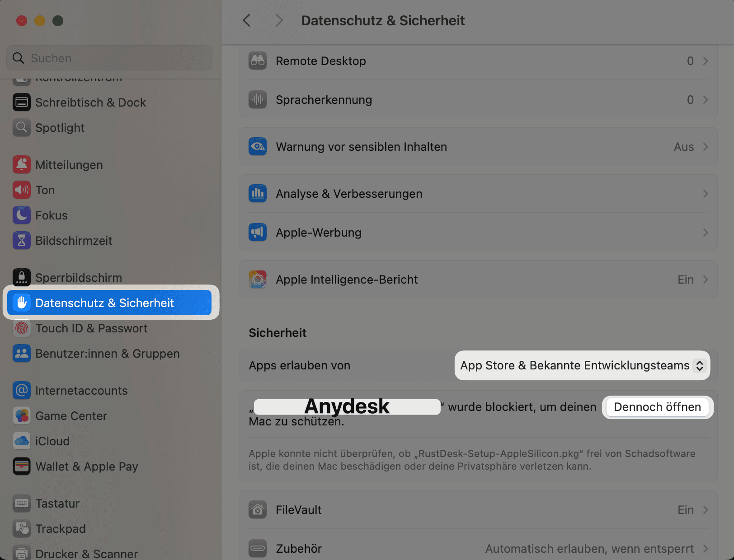Expand Spracherkennung row chevron
Viewport: 734px width, 560px height.
click(706, 100)
